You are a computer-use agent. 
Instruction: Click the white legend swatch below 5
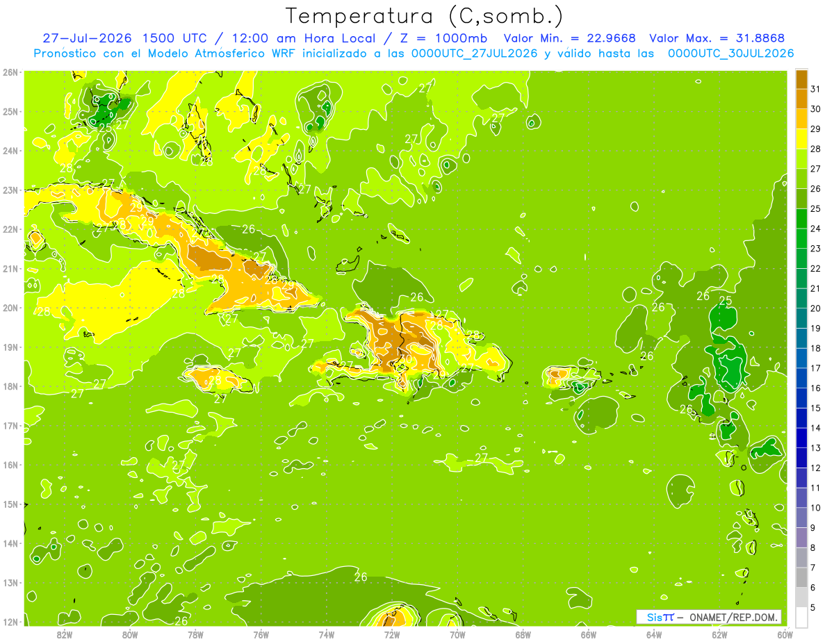pos(801,618)
